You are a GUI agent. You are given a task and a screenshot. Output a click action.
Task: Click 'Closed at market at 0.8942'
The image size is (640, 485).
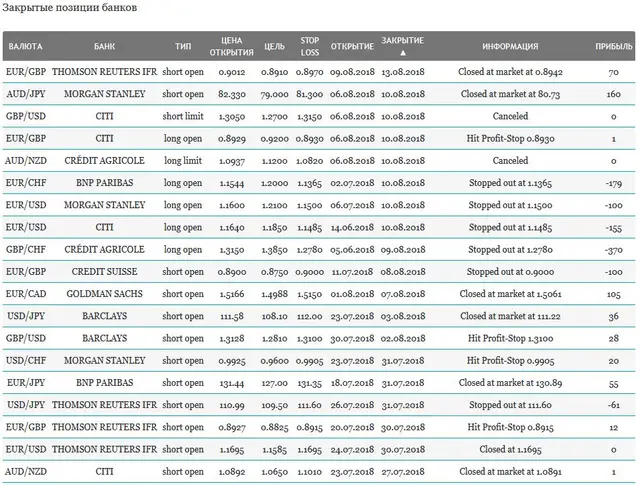pos(510,72)
